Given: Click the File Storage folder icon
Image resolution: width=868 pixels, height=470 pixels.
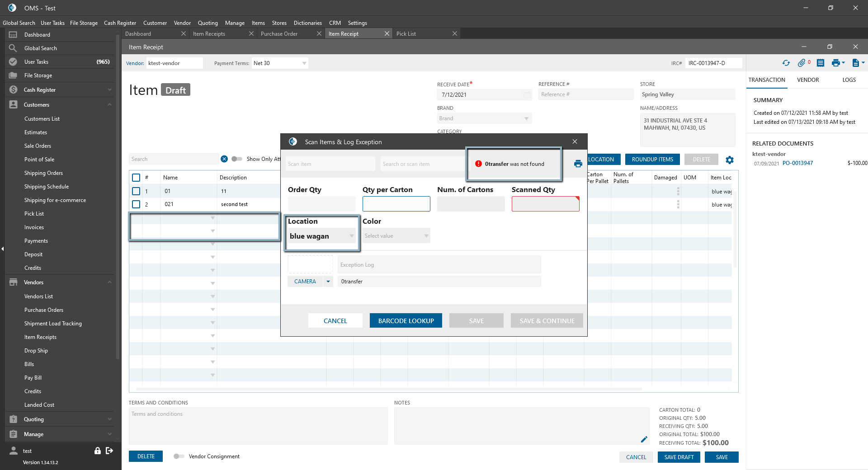Looking at the screenshot, I should click(13, 75).
